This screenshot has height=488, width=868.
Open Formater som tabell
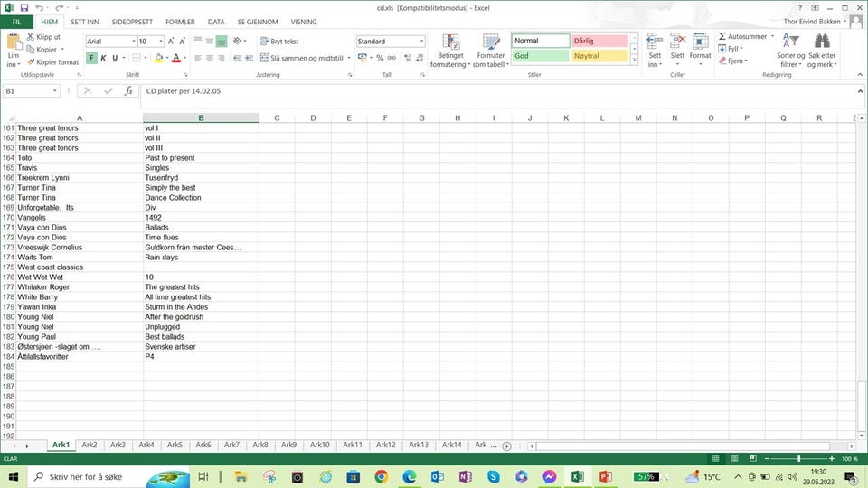[x=490, y=51]
